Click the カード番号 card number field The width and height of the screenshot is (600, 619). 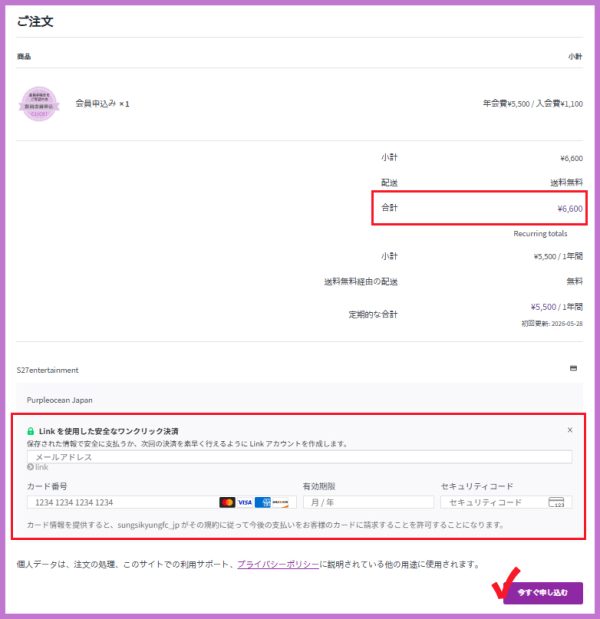click(x=120, y=502)
